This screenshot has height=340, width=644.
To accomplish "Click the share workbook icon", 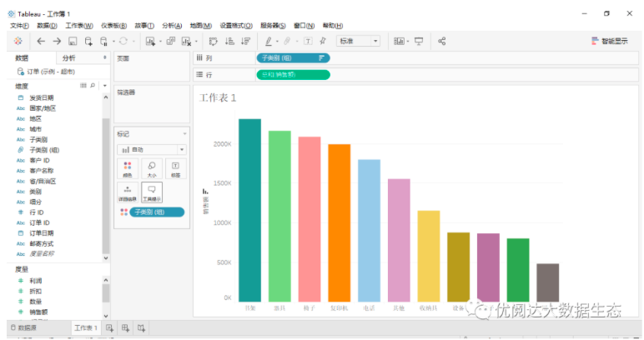I will (442, 41).
